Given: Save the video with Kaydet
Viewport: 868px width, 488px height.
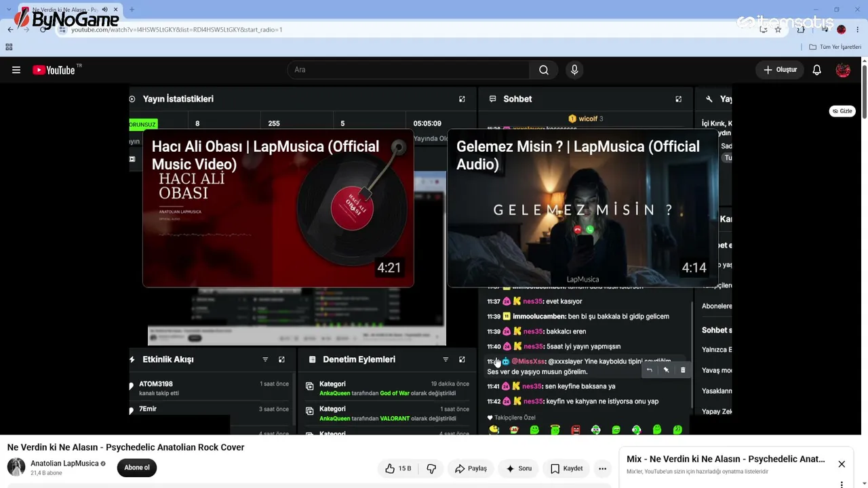Looking at the screenshot, I should pos(566,468).
